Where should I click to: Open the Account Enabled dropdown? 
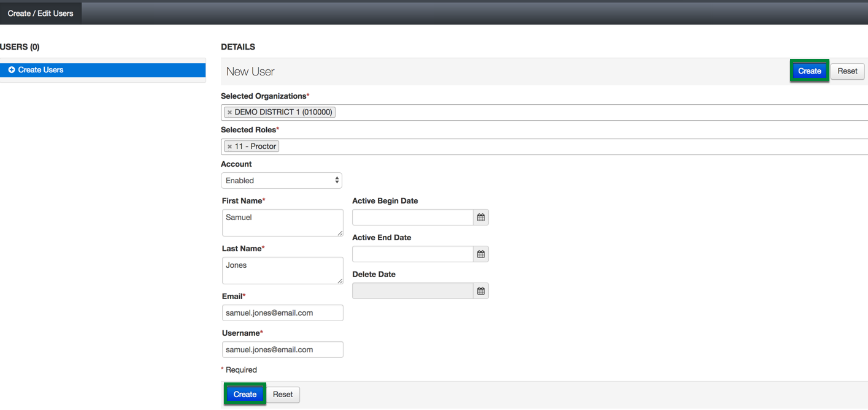click(282, 181)
